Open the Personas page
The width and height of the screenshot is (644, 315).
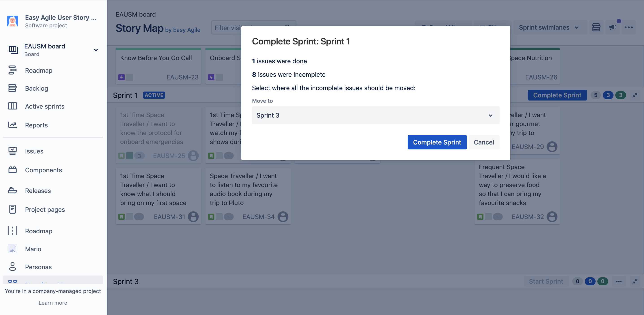[x=38, y=267]
